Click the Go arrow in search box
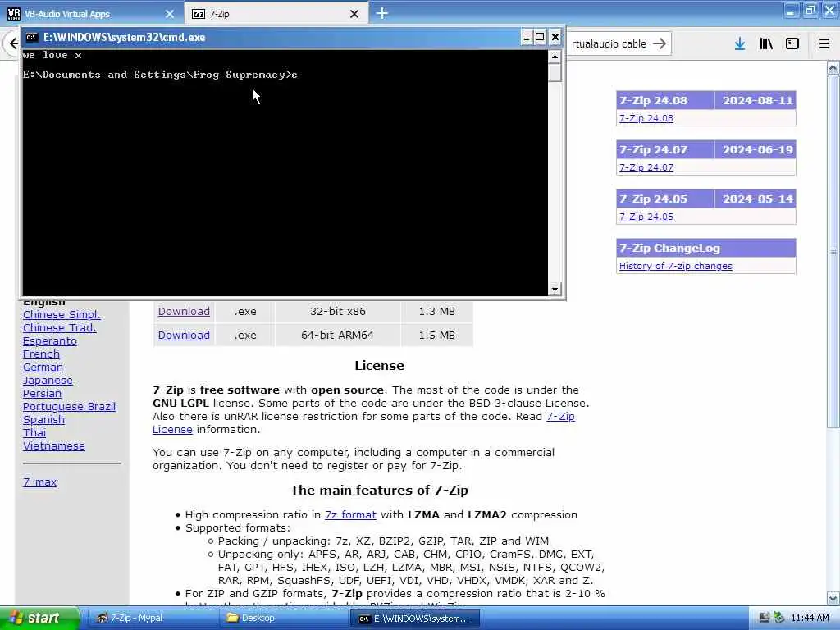Screen dimensions: 840x630 (660, 44)
